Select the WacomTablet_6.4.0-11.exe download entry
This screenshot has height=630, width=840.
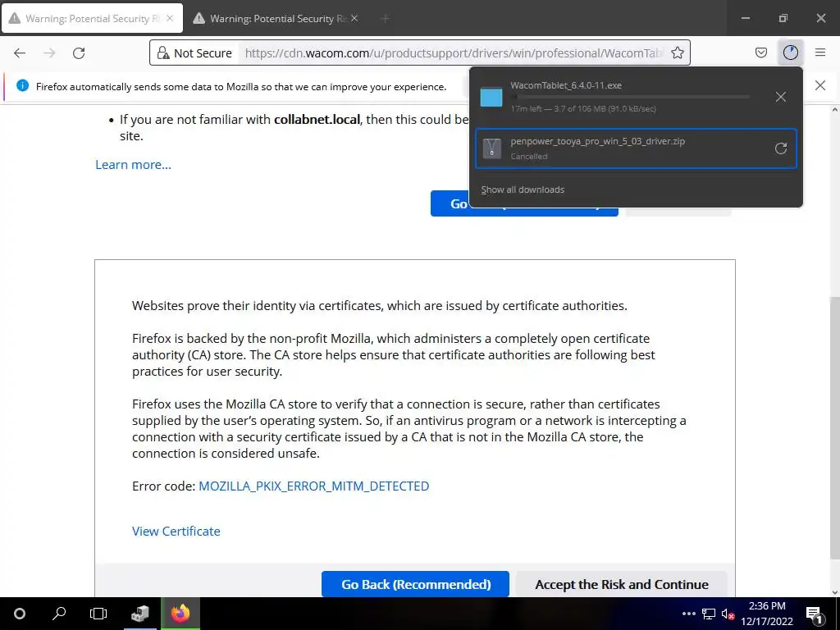click(x=636, y=97)
